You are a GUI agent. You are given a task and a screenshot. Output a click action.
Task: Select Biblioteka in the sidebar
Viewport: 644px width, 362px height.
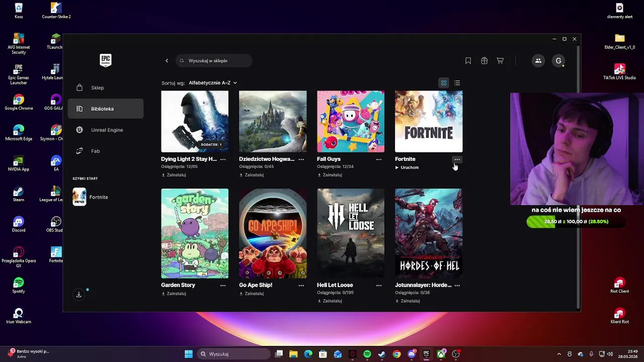click(106, 109)
